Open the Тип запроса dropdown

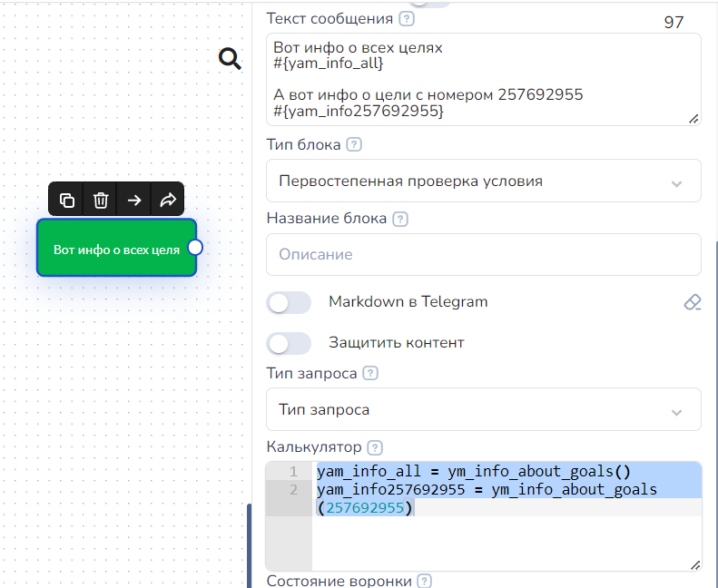pos(483,410)
